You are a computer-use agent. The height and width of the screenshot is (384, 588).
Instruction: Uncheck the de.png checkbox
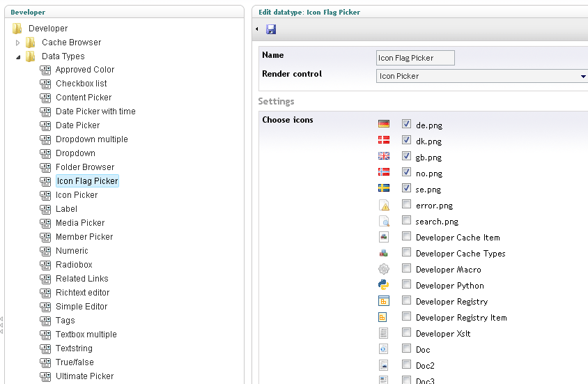(406, 124)
